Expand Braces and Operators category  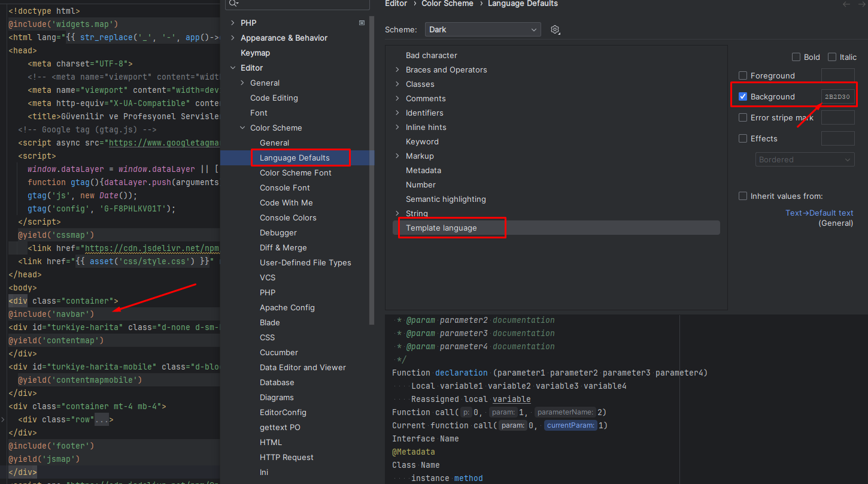coord(397,69)
